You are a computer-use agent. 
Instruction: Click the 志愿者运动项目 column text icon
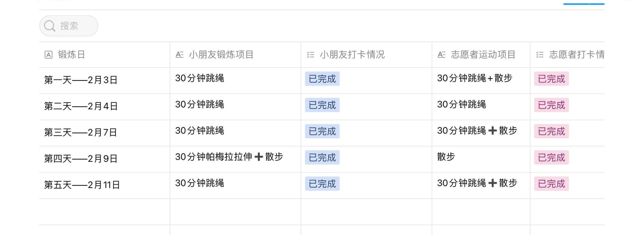click(441, 55)
